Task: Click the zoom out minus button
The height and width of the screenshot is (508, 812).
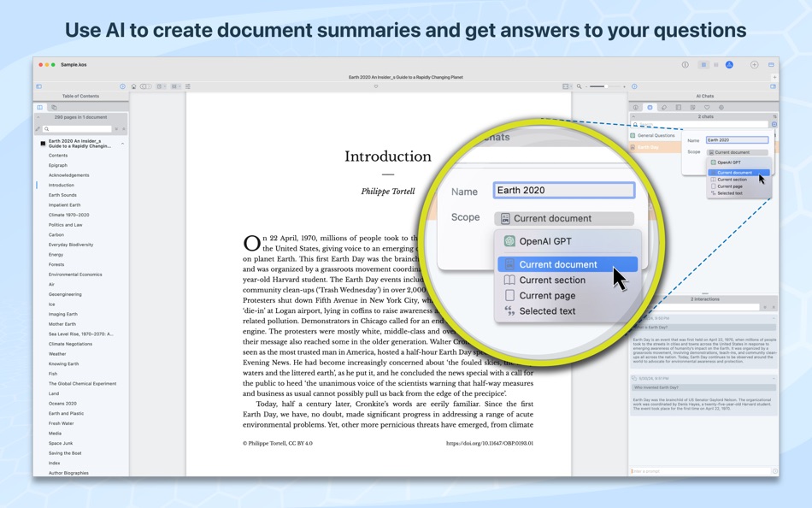Action: click(586, 86)
